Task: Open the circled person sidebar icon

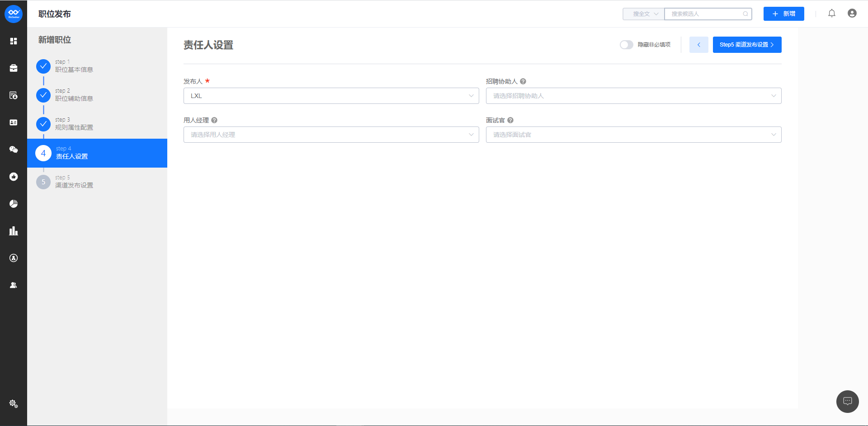Action: tap(14, 258)
